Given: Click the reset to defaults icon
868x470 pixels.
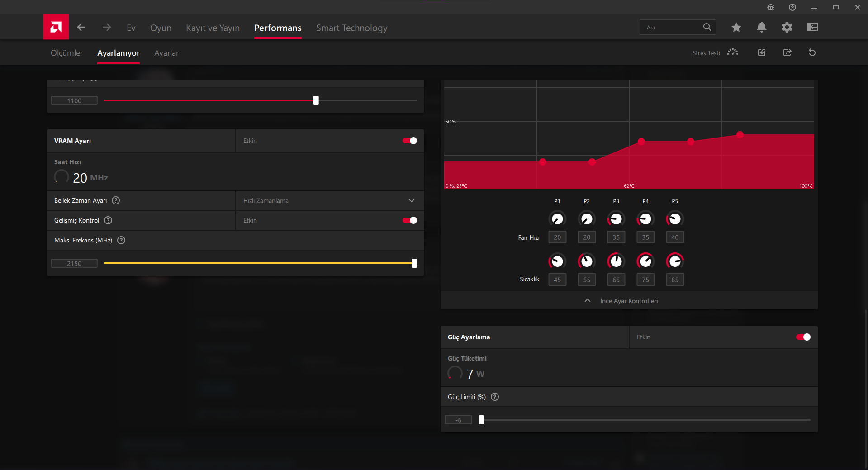Looking at the screenshot, I should (812, 52).
